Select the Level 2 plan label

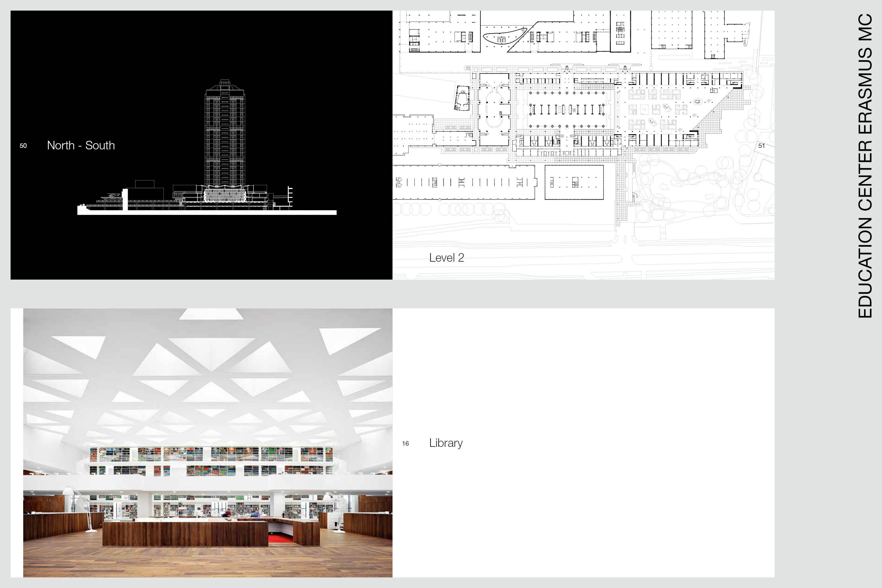pos(446,258)
